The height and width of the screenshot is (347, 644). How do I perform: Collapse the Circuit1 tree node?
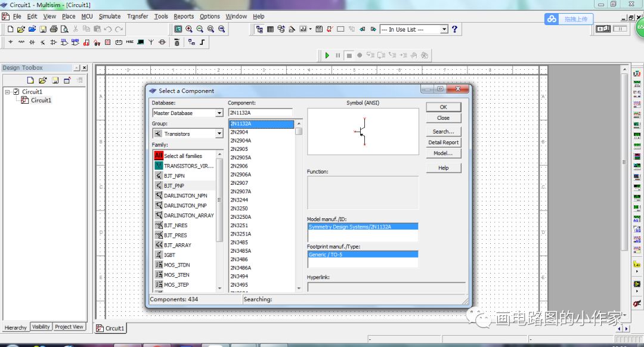[x=7, y=92]
